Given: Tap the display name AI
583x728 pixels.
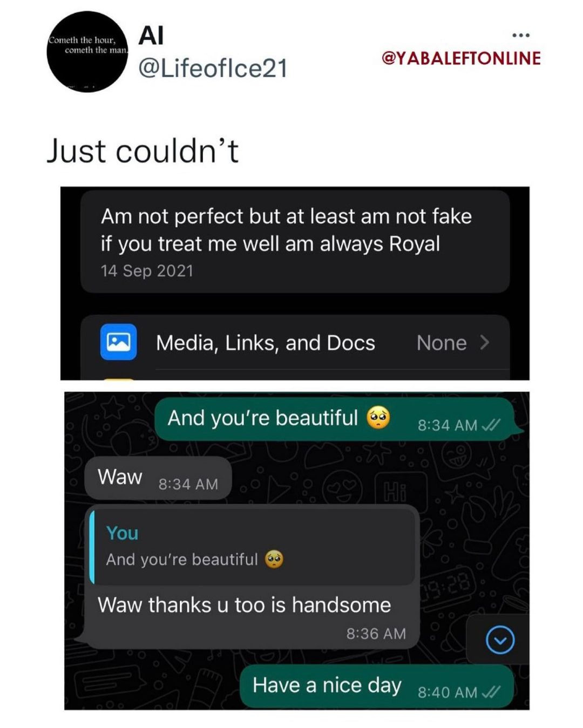Looking at the screenshot, I should [151, 36].
